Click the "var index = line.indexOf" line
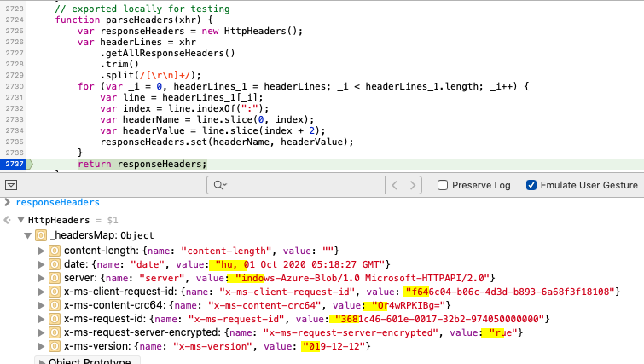Image resolution: width=644 pixels, height=364 pixels. click(x=184, y=108)
